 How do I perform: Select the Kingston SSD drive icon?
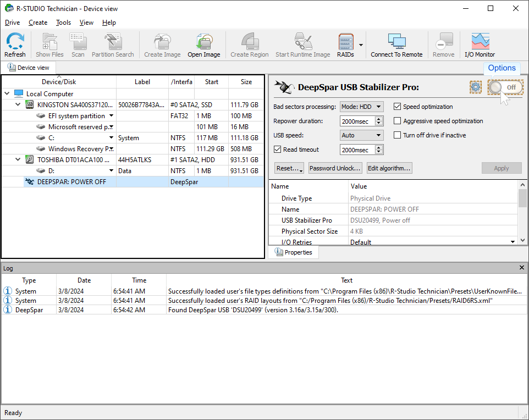pyautogui.click(x=30, y=104)
